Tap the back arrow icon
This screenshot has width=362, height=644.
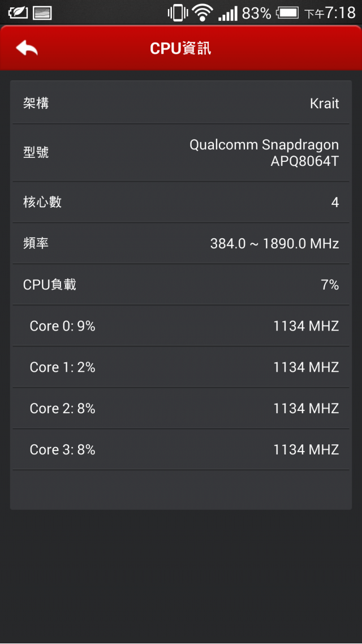tap(27, 48)
